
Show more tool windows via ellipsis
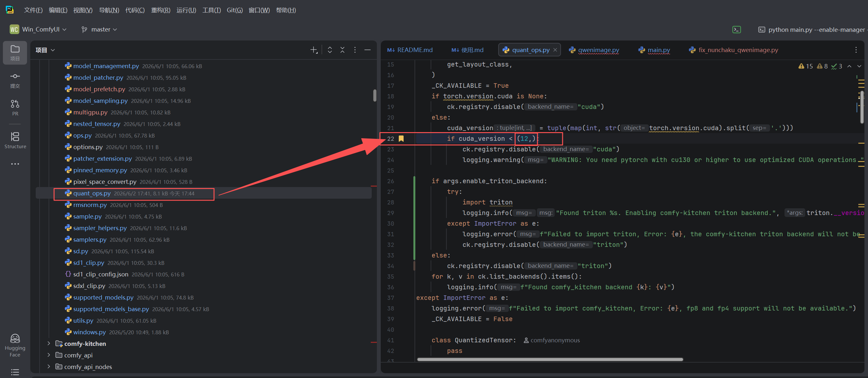coord(15,164)
